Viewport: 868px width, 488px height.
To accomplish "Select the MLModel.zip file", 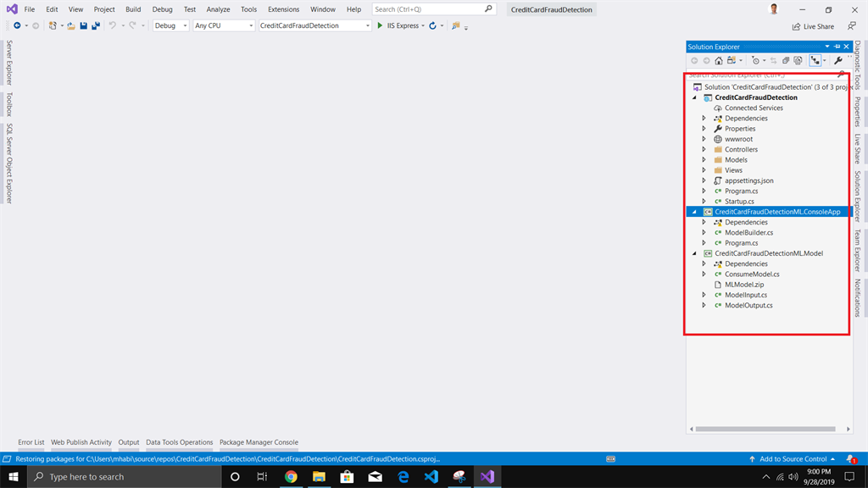I will coord(744,285).
